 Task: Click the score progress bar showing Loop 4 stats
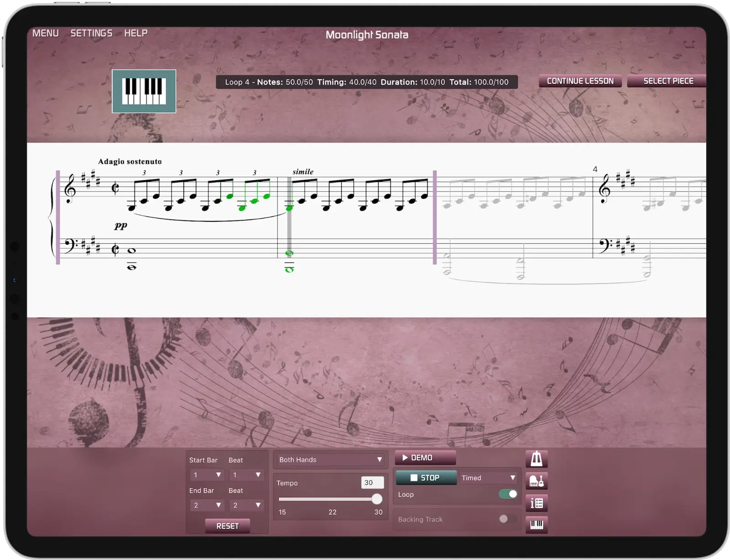[367, 82]
